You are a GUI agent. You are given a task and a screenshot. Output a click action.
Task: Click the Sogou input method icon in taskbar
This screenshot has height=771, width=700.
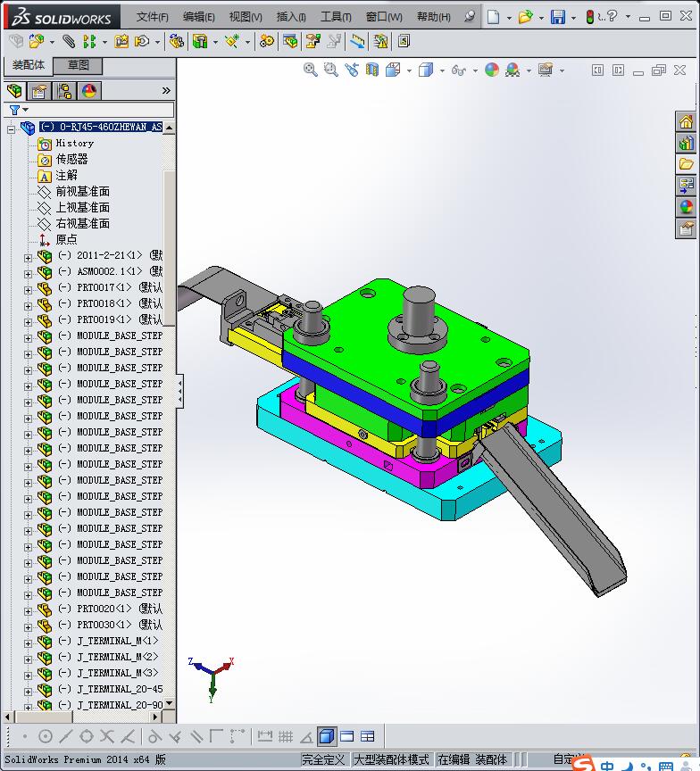coord(583,764)
